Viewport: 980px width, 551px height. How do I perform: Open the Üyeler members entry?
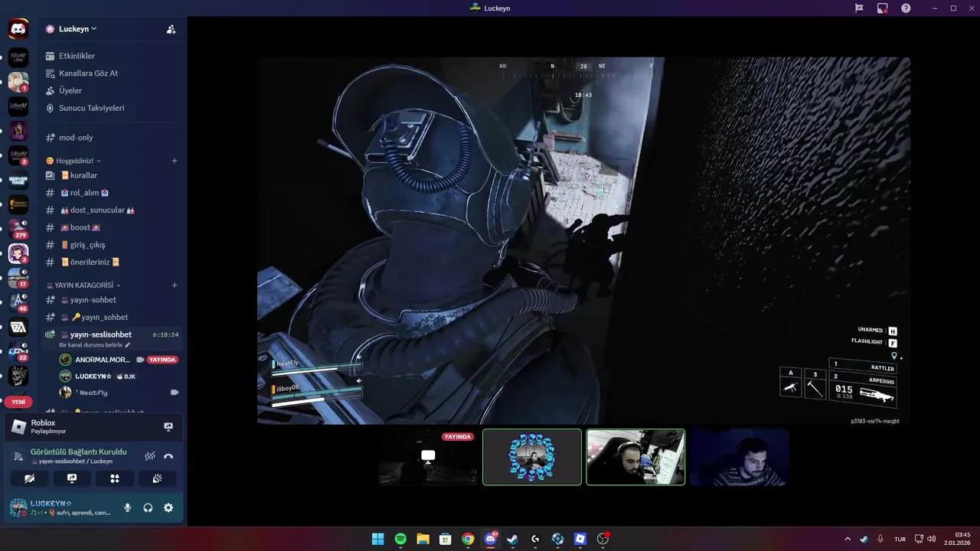[x=112, y=90]
